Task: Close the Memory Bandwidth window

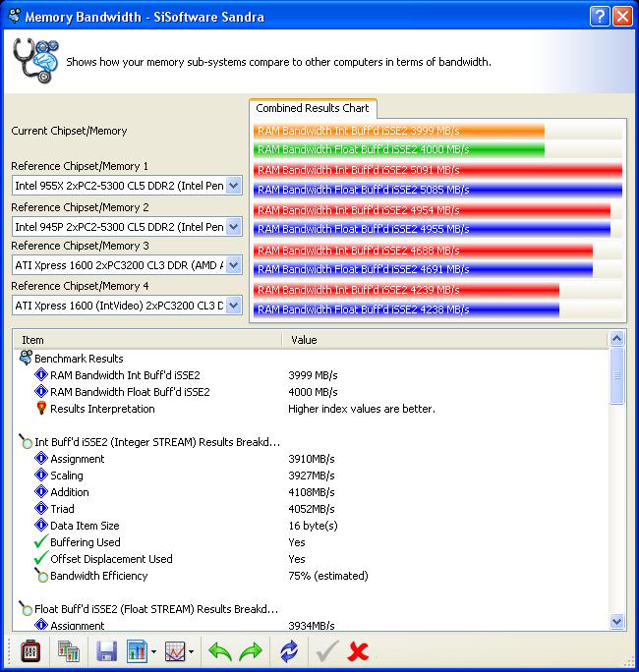Action: (x=622, y=17)
